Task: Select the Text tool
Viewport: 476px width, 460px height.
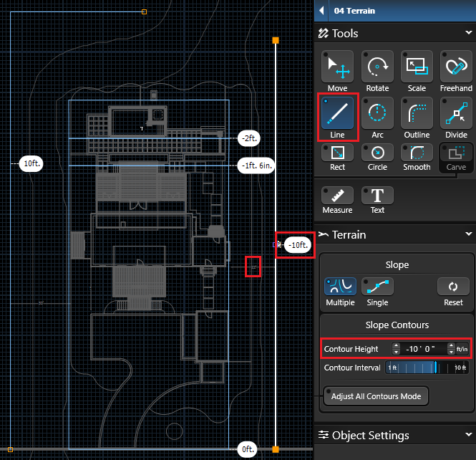Action: click(377, 197)
